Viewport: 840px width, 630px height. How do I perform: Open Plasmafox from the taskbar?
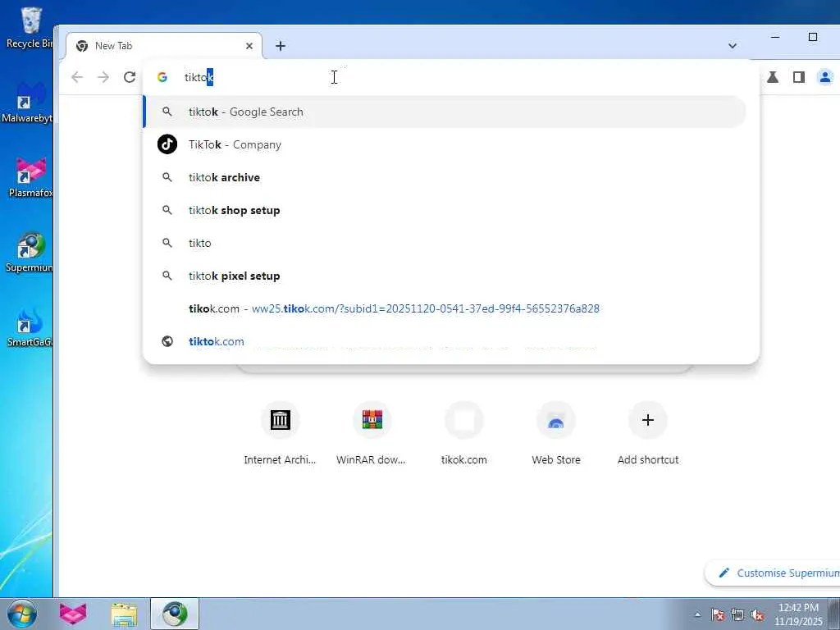point(73,614)
